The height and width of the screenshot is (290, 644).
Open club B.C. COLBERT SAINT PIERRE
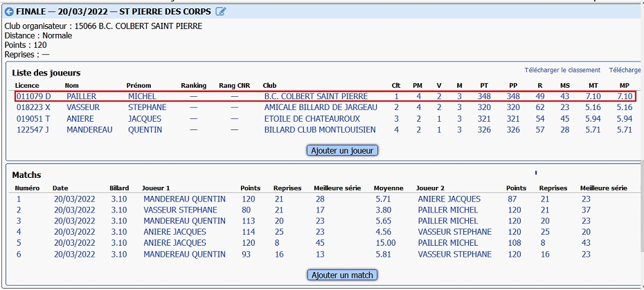(316, 96)
